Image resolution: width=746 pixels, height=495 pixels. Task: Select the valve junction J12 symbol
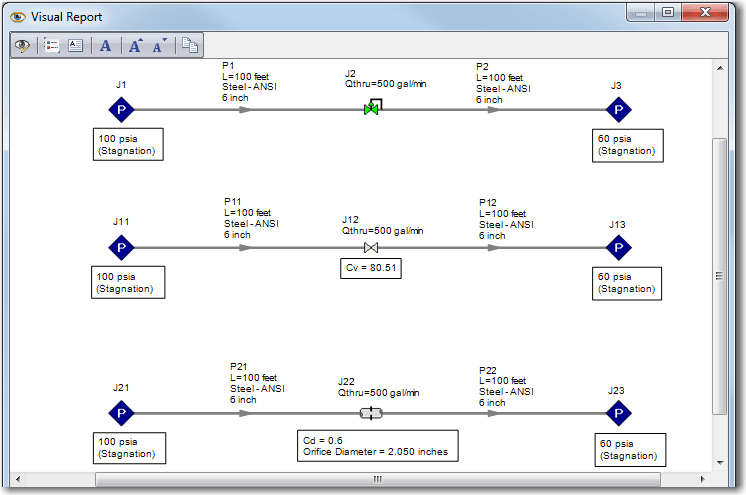tap(370, 247)
